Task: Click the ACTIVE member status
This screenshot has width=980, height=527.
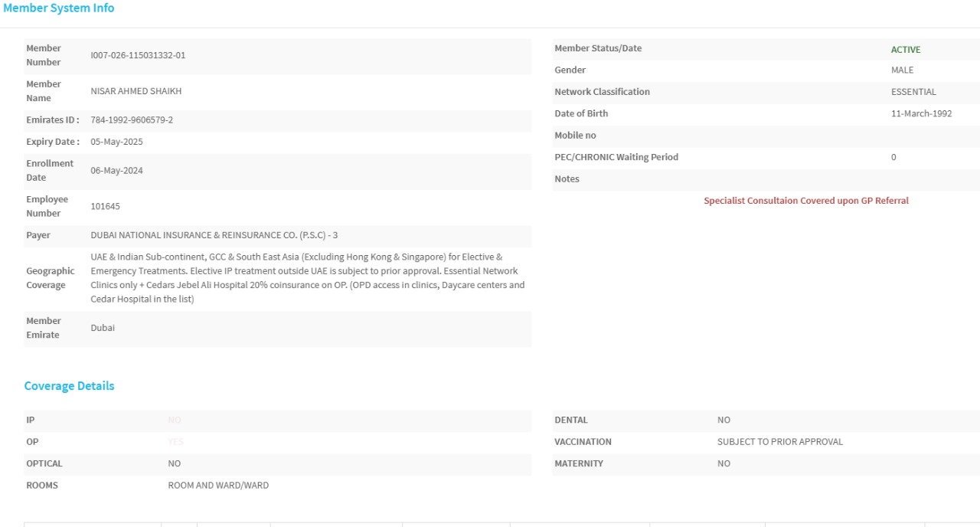Action: click(906, 50)
